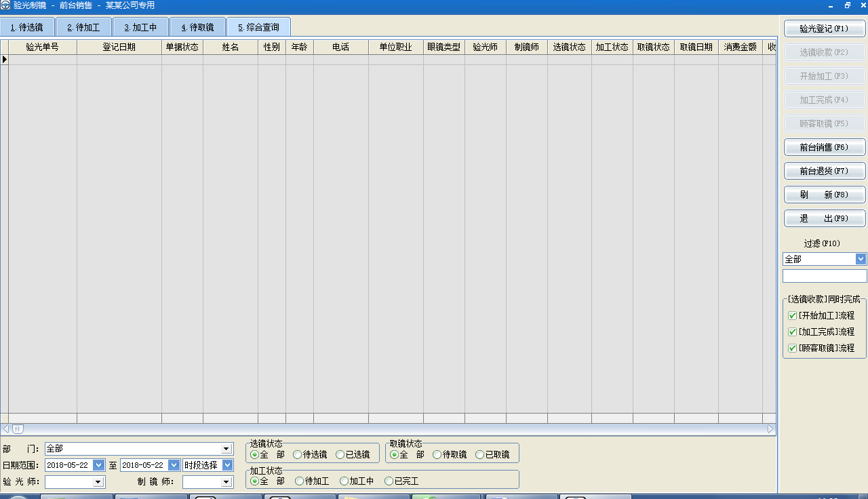Click the left arrow of the horizontal scrollbar
The height and width of the screenshot is (499, 868).
point(6,429)
